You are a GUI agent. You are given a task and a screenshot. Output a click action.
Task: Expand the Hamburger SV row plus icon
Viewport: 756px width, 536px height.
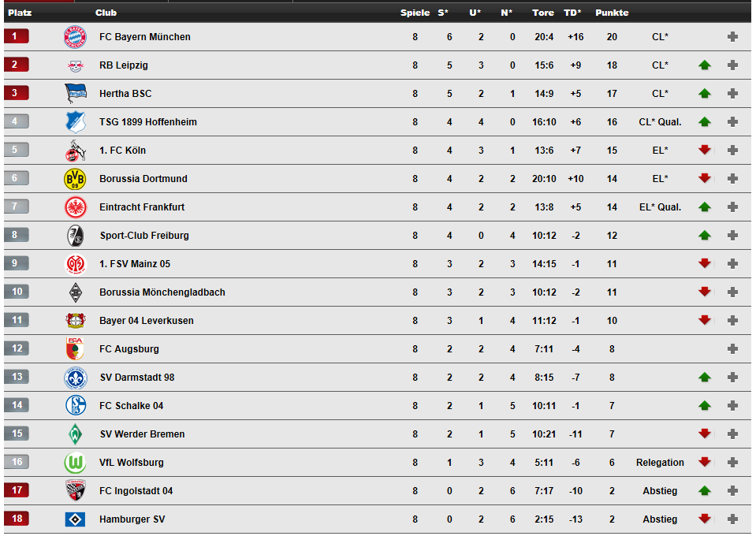732,519
